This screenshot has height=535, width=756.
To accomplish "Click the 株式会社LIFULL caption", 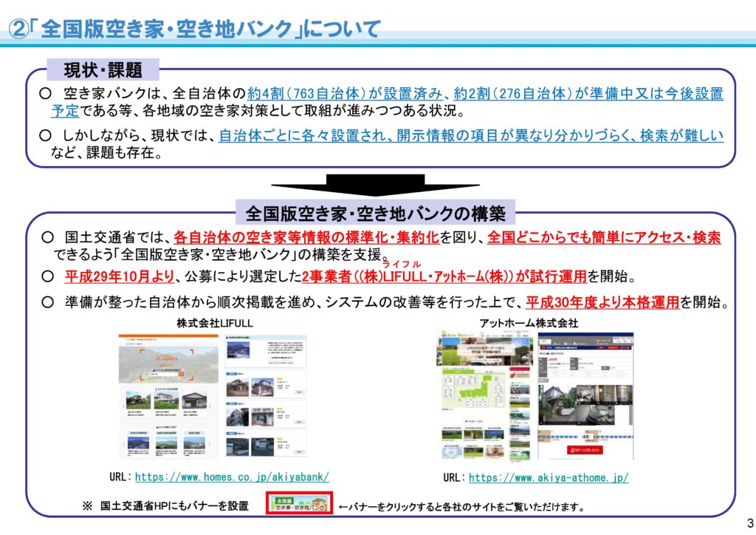I will 210,323.
